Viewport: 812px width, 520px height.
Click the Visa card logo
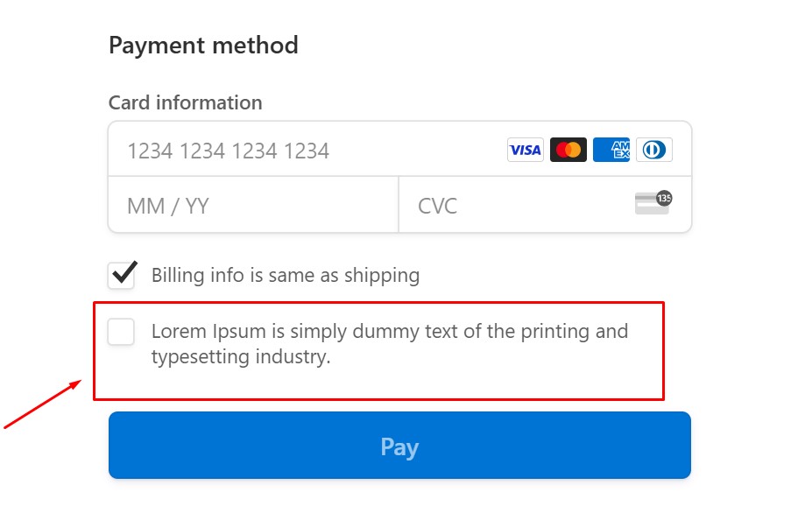525,150
